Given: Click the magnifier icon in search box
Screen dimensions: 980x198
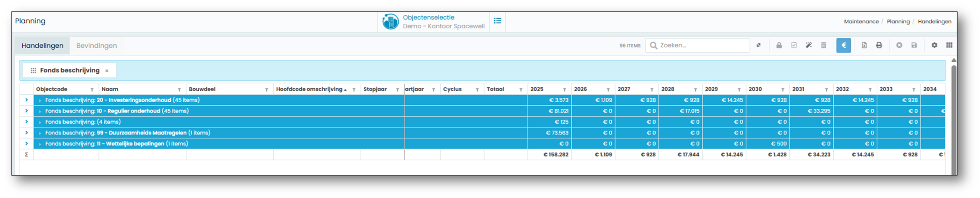Looking at the screenshot, I should pos(653,46).
